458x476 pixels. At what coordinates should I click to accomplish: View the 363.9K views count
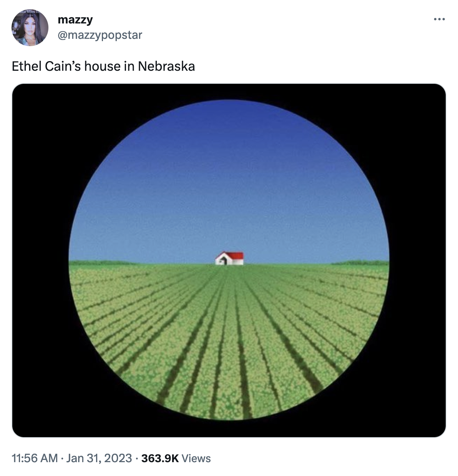[x=160, y=458]
